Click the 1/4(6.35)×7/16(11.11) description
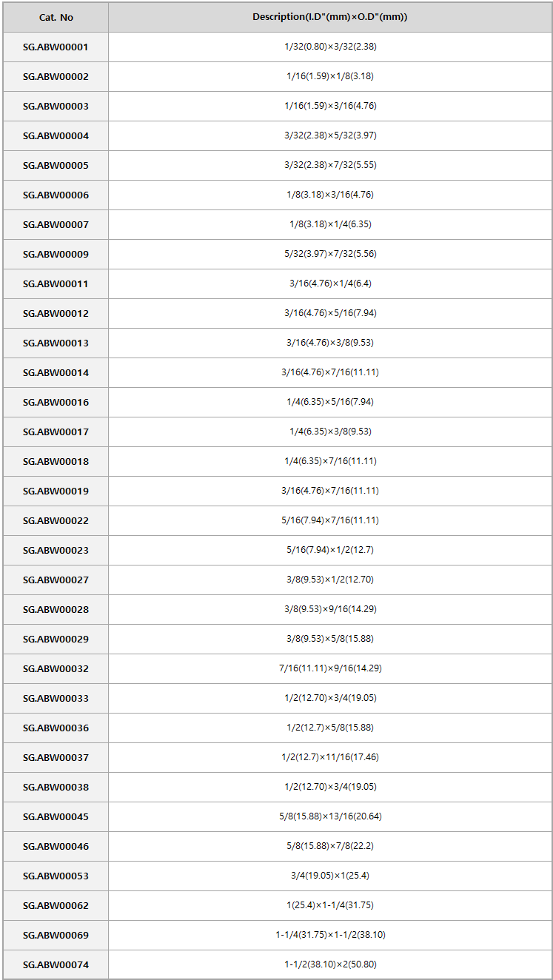 (x=330, y=461)
